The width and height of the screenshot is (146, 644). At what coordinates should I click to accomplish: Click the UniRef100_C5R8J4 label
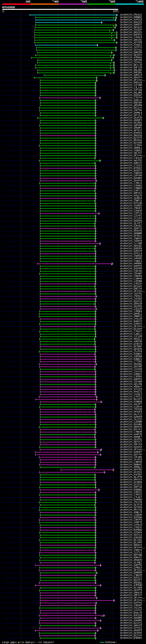(131, 550)
